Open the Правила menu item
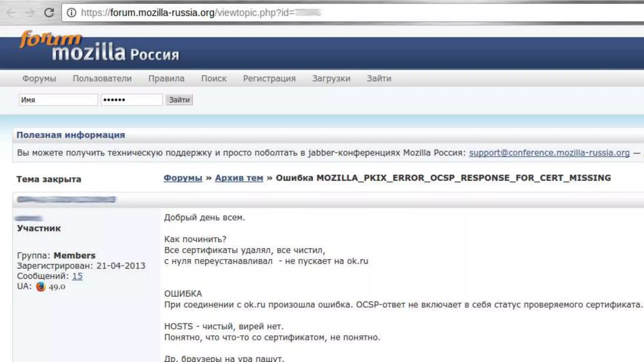The height and width of the screenshot is (362, 644). [166, 78]
